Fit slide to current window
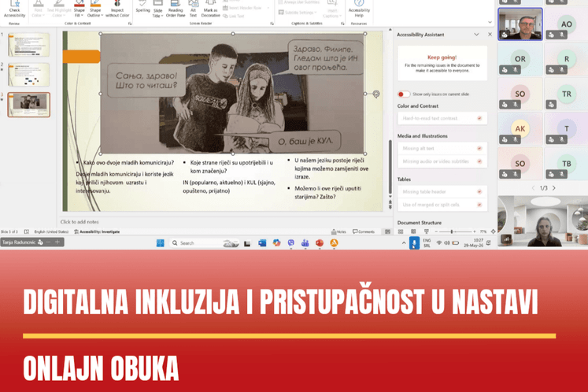The width and height of the screenshot is (588, 392). (493, 232)
